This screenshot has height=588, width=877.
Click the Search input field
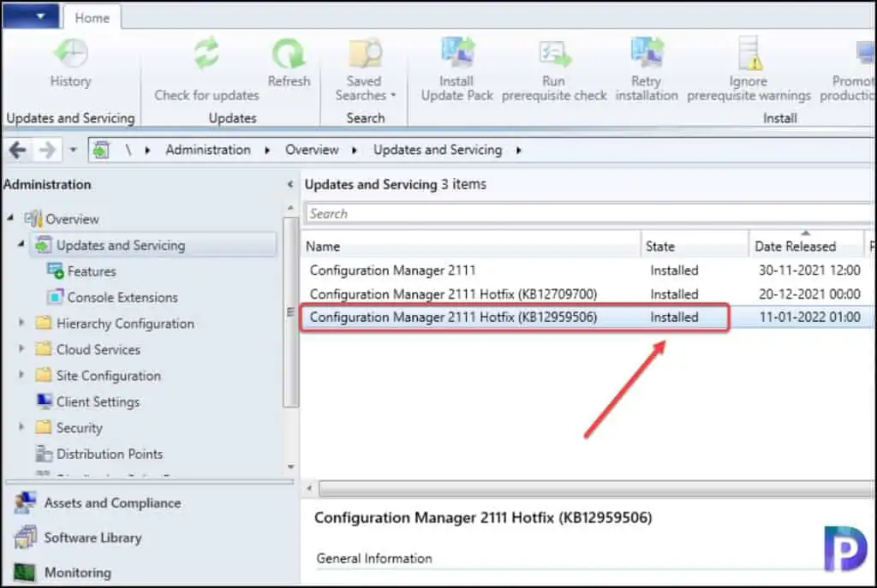click(588, 213)
